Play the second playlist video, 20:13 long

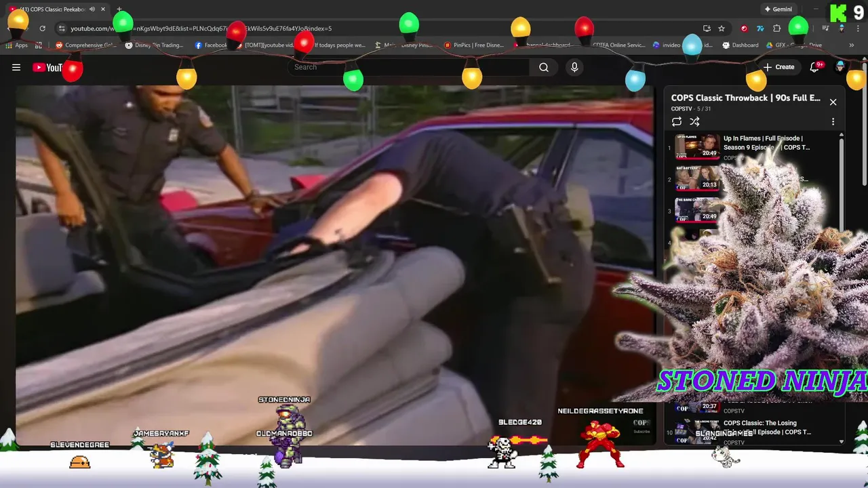pyautogui.click(x=697, y=178)
